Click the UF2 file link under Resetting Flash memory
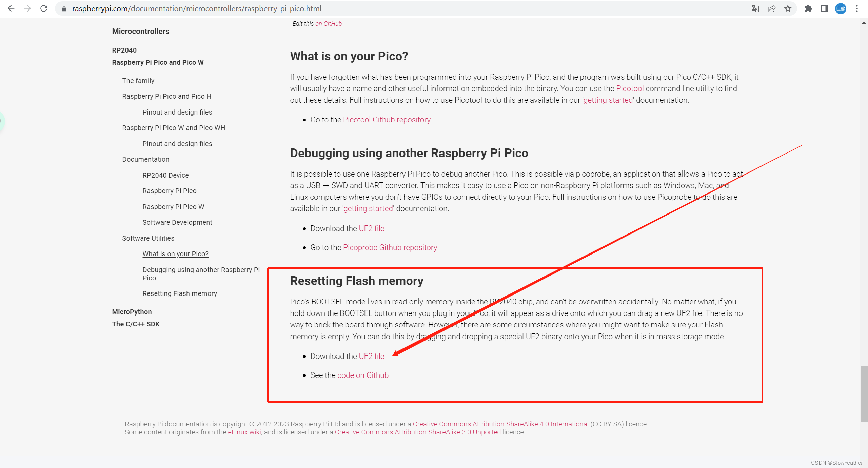 tap(371, 355)
